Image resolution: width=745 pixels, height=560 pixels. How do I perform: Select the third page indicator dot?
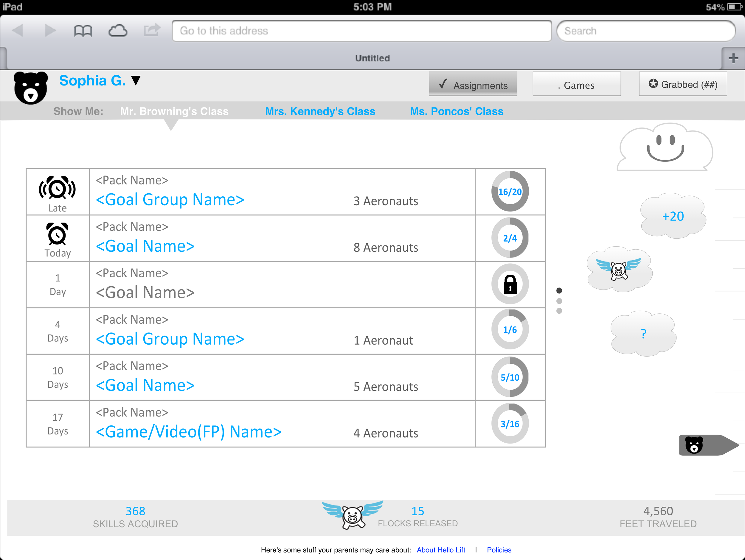[x=559, y=311]
